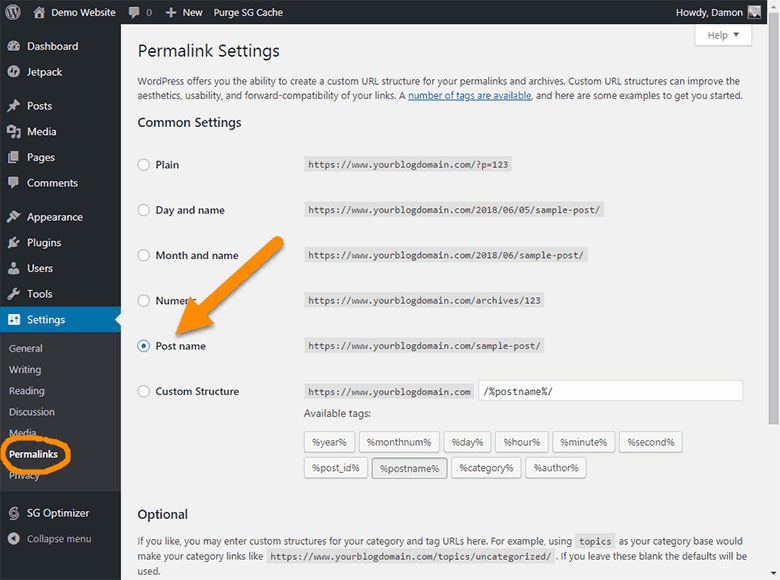
Task: Toggle the %postname% tag button
Action: click(409, 468)
